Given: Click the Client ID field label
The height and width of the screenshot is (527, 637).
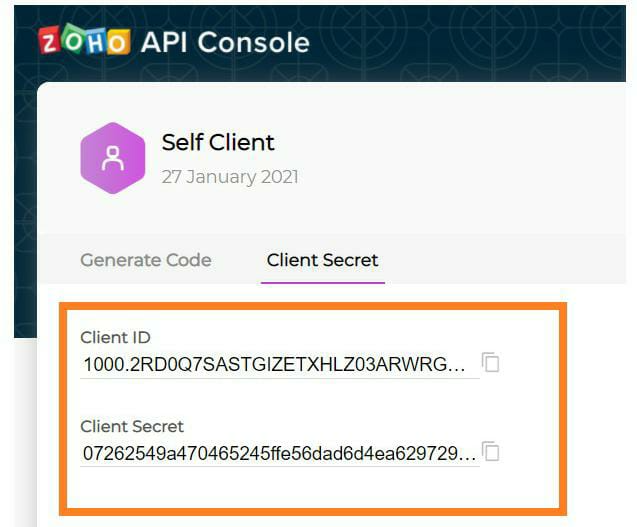Looking at the screenshot, I should 115,337.
